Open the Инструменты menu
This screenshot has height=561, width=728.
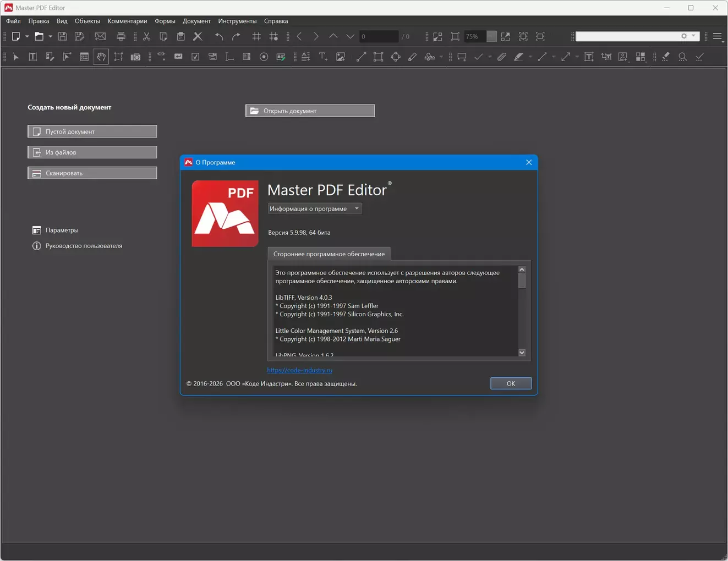point(237,21)
